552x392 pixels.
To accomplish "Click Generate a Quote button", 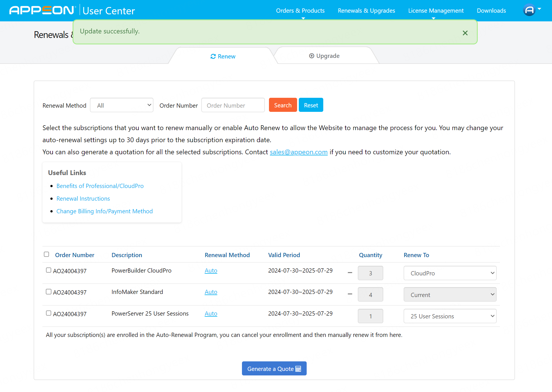I will pyautogui.click(x=274, y=369).
